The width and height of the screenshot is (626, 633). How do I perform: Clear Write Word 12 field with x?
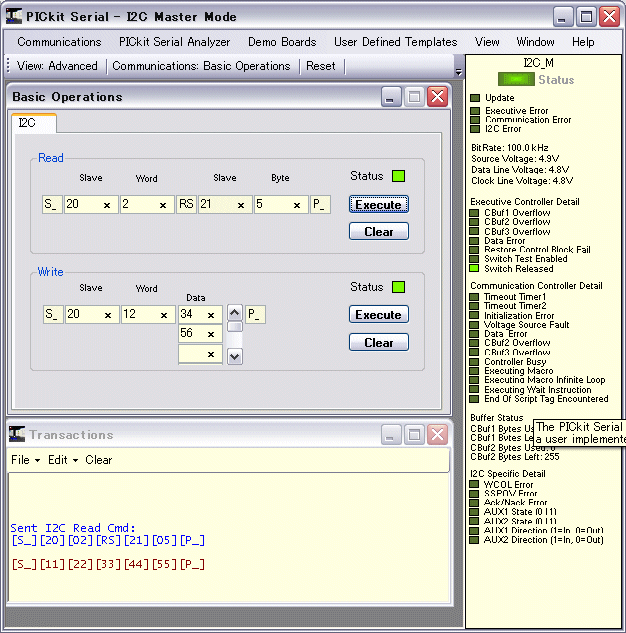tap(164, 316)
